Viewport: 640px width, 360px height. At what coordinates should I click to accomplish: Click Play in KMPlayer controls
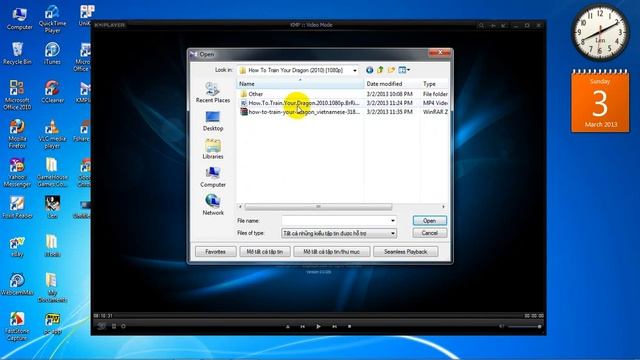pyautogui.click(x=318, y=327)
